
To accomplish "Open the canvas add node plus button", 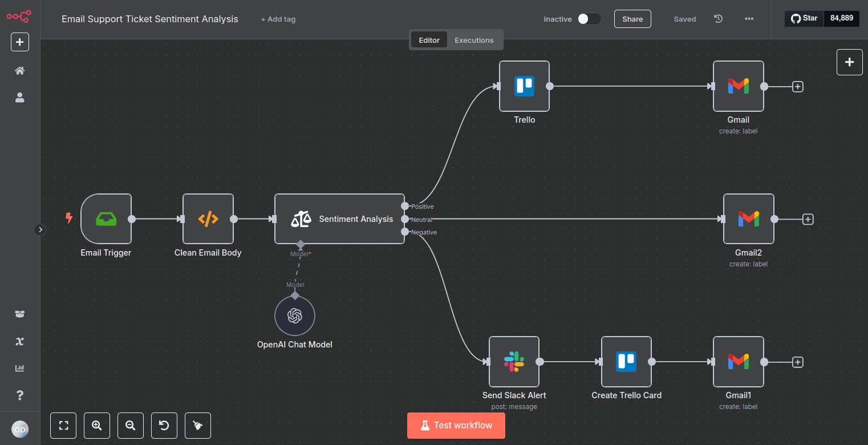I will click(850, 62).
